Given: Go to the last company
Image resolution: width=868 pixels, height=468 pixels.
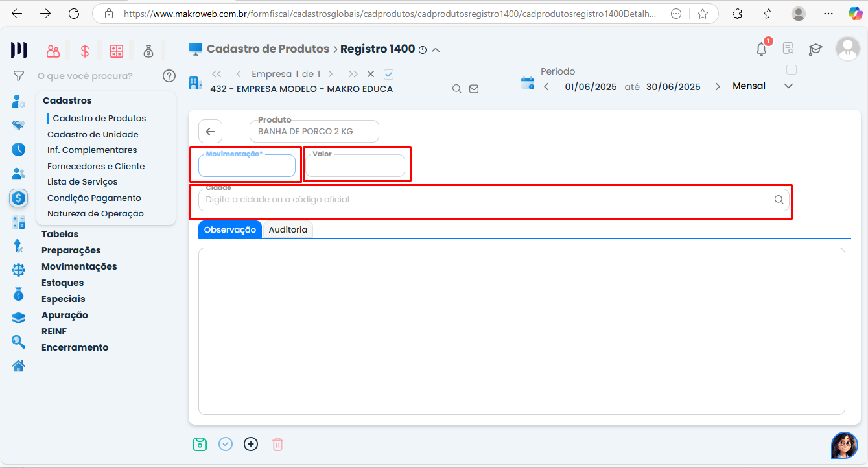Looking at the screenshot, I should click(353, 74).
